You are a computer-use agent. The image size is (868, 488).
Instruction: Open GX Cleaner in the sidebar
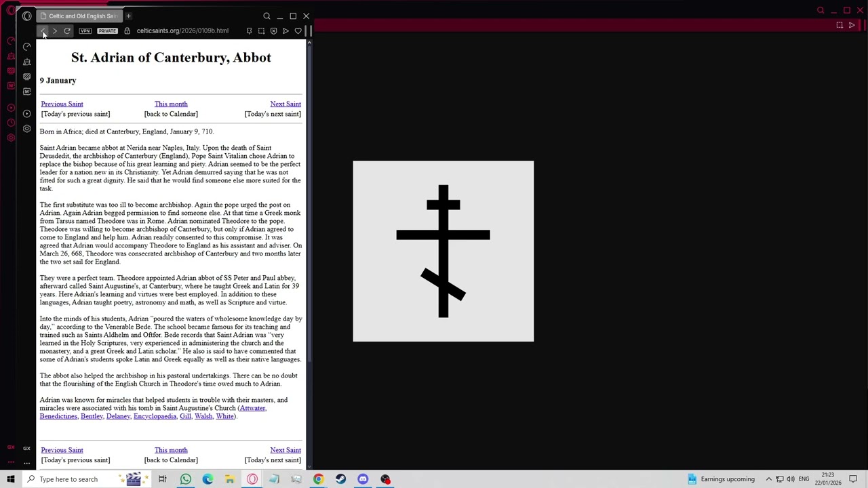(27, 62)
